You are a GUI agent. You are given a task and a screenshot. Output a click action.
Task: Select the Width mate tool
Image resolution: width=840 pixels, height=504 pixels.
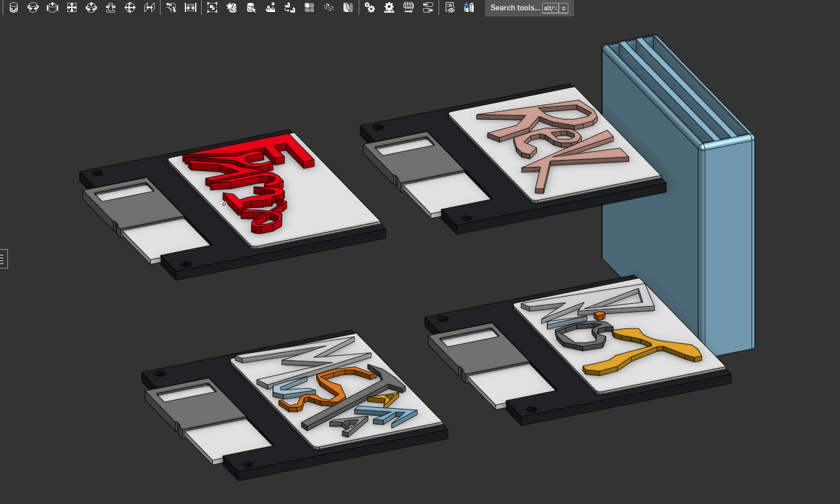[191, 7]
